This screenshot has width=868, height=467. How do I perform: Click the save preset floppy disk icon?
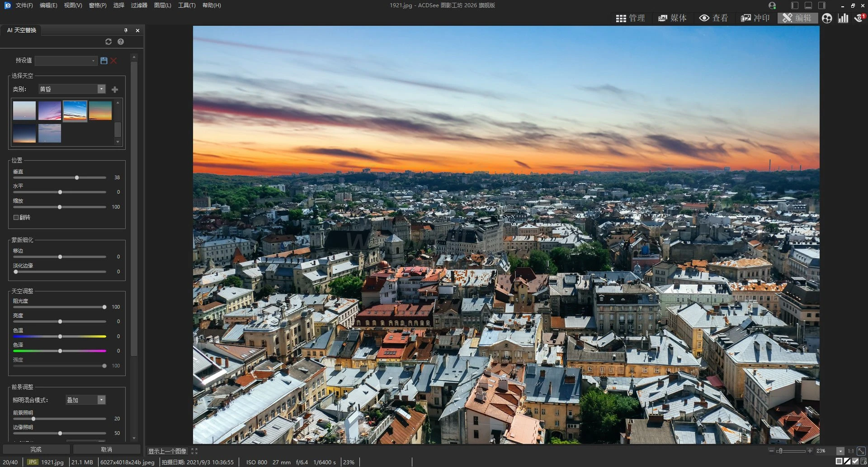(x=104, y=61)
